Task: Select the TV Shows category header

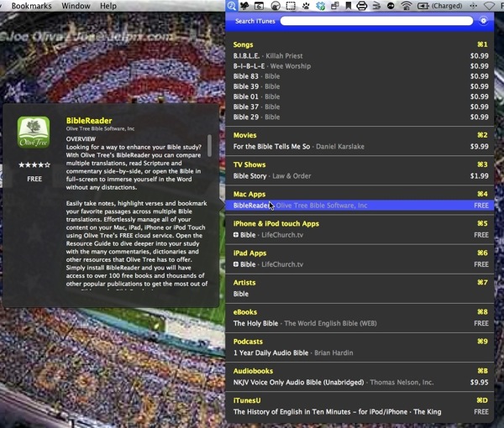Action: [249, 164]
